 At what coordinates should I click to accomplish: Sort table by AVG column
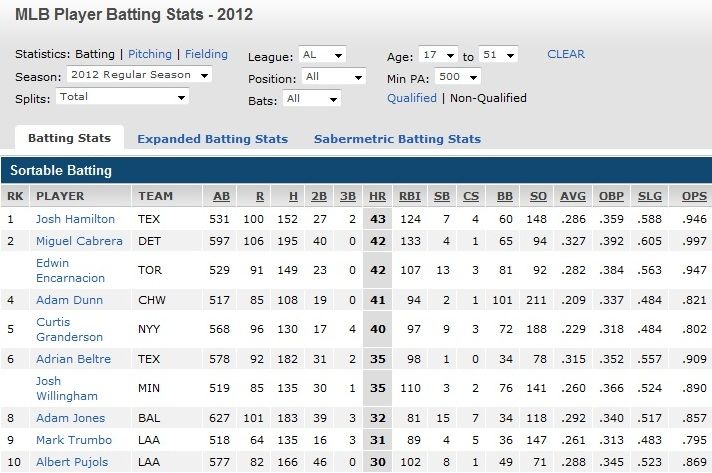573,196
